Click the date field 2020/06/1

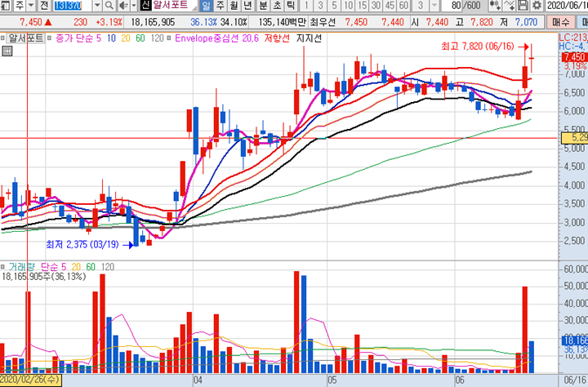pyautogui.click(x=567, y=5)
